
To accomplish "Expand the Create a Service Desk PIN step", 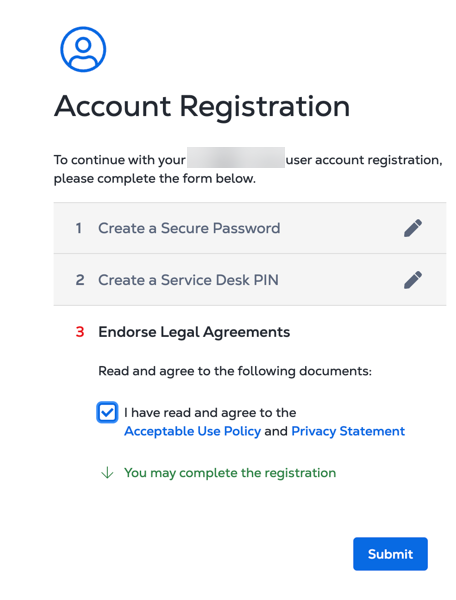I will tap(250, 280).
